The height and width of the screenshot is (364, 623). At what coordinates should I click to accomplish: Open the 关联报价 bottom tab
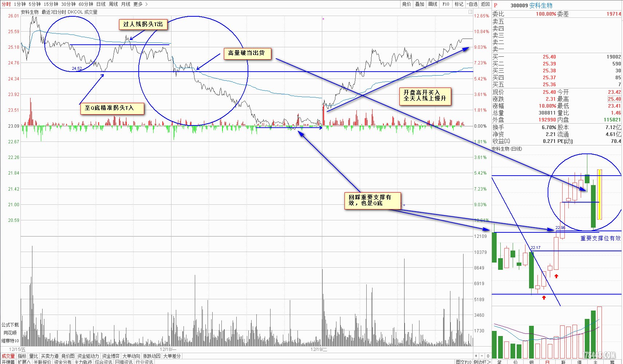(x=42, y=362)
